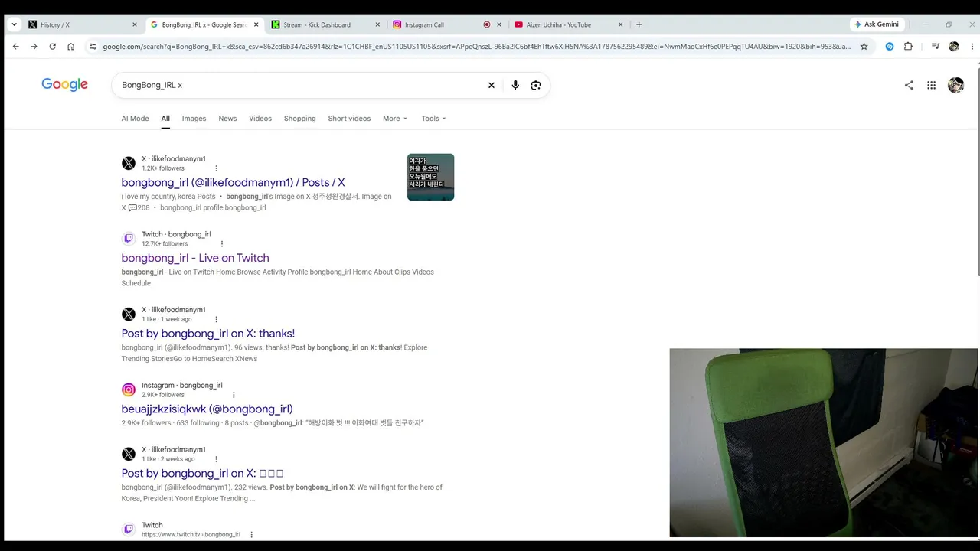Open the Google account avatar
Screen dimensions: 980x551
point(955,85)
